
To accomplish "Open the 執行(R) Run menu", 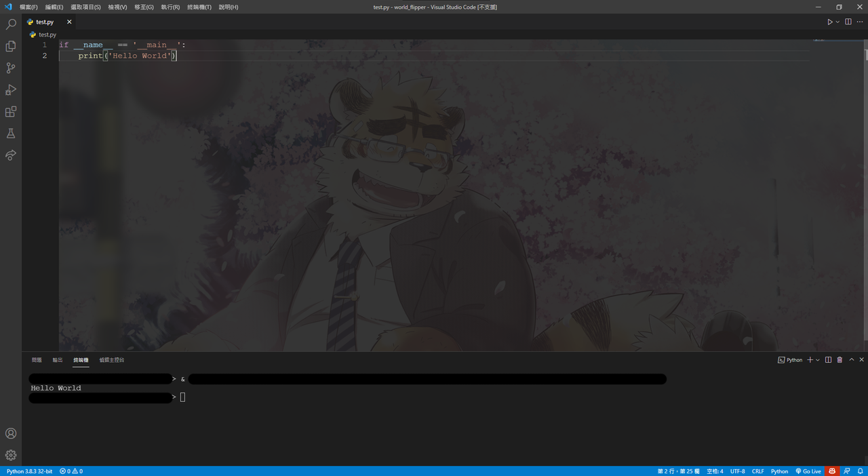I will coord(170,7).
